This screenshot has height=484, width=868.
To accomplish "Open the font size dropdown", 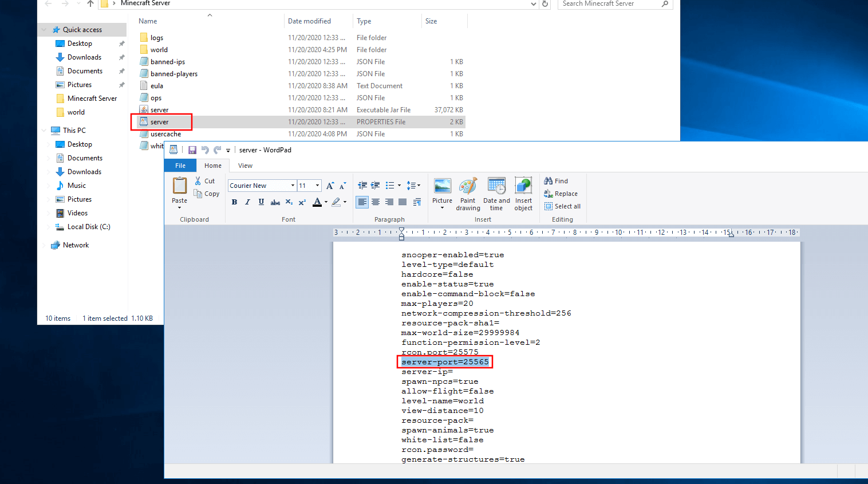I will click(x=317, y=186).
